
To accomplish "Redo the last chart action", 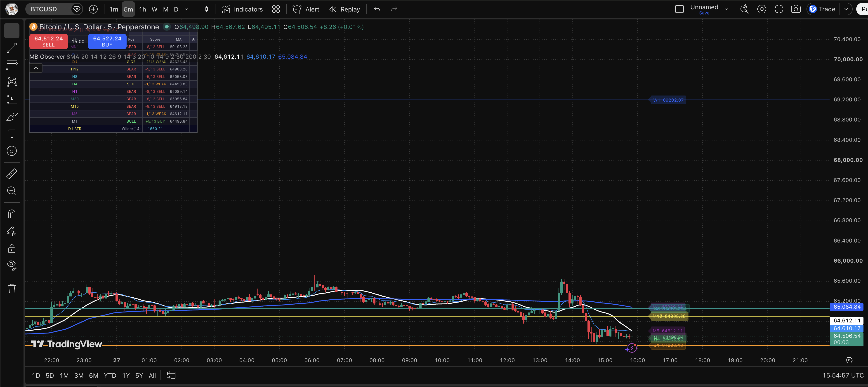I will (394, 9).
